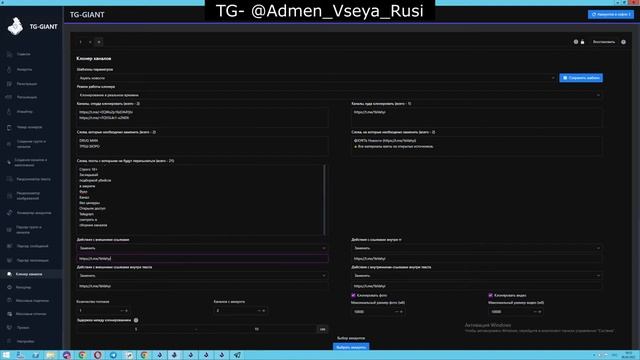This screenshot has width=640, height=360.
Task: Open Рандомизатор текста in the sidebar
Action: (x=33, y=179)
